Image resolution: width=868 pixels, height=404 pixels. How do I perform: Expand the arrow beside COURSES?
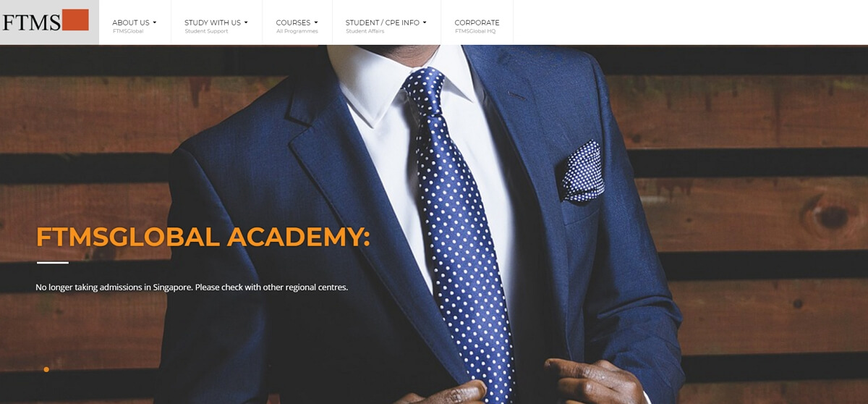click(x=316, y=22)
